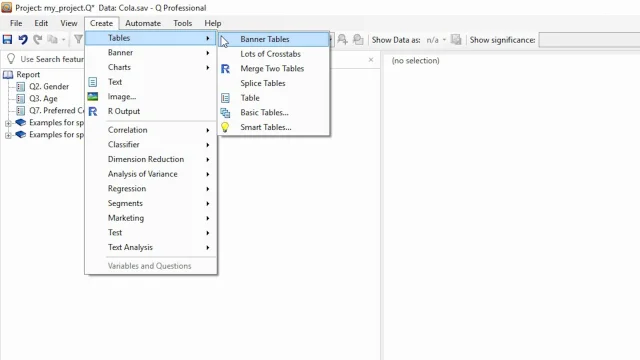The height and width of the screenshot is (360, 640).
Task: Open the Show Data as dropdown
Action: click(x=444, y=40)
